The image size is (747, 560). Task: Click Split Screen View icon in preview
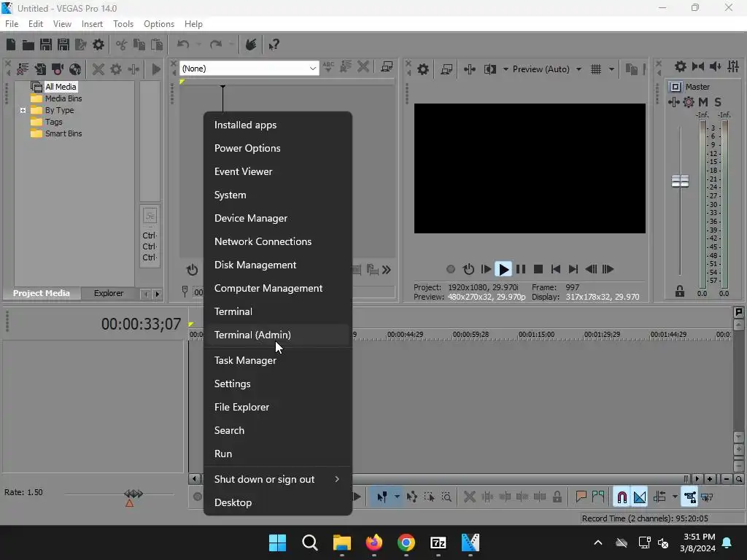[x=489, y=69]
